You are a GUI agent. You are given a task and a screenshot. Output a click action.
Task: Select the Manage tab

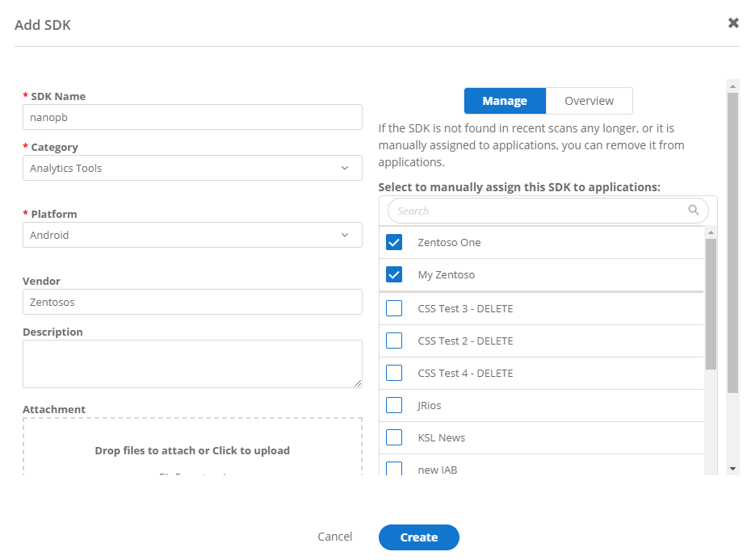505,101
